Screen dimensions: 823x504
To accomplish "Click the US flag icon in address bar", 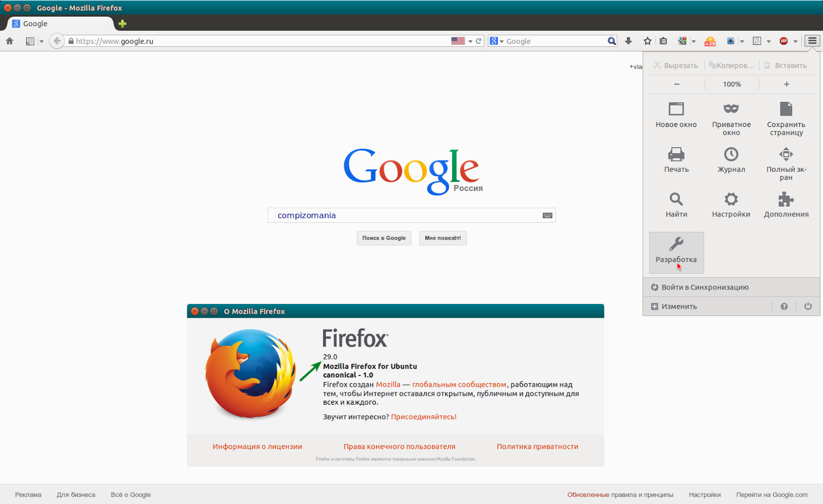I will [458, 41].
